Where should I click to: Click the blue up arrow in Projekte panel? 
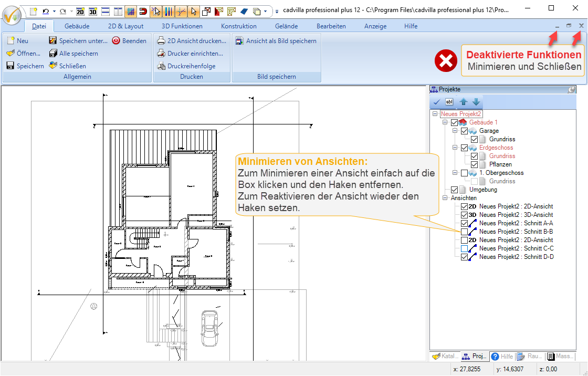463,102
